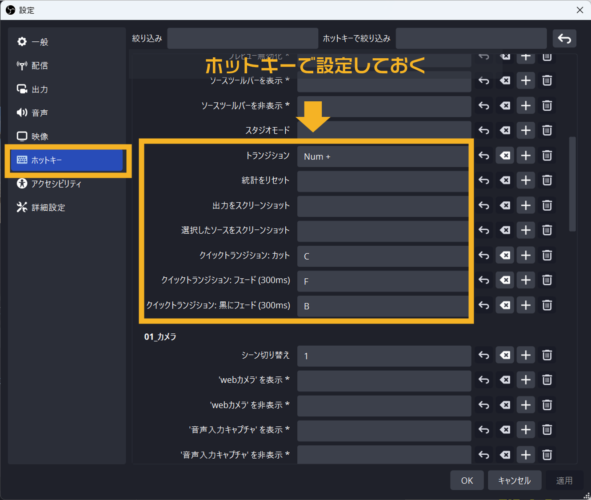Add another hotkey for シーン切り替え

coord(526,355)
